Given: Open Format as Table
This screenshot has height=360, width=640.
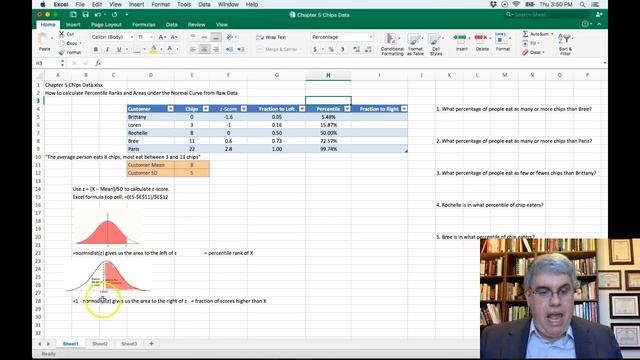Looking at the screenshot, I should click(415, 44).
